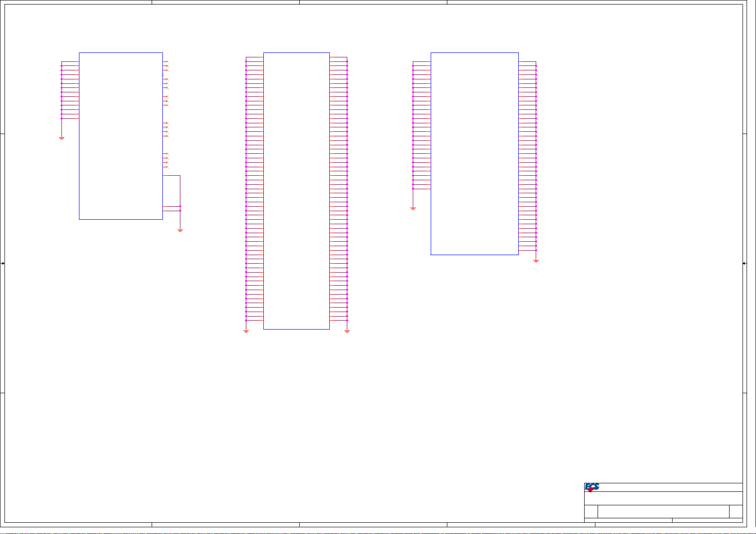Click the wide middle title cell in title block
The height and width of the screenshot is (534, 756).
(x=663, y=512)
